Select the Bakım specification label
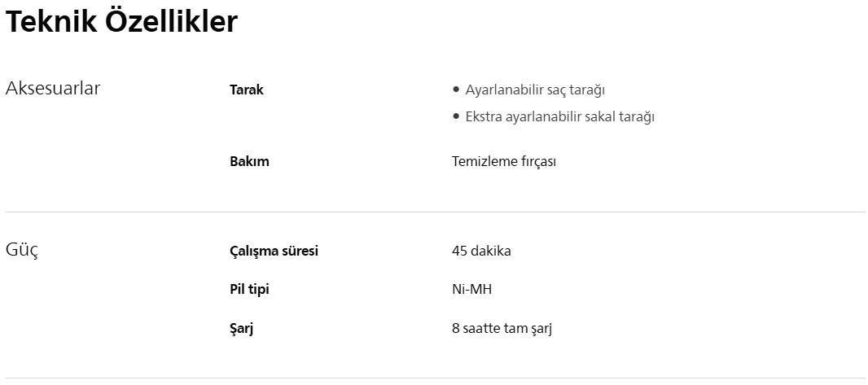This screenshot has height=385, width=868. [249, 161]
